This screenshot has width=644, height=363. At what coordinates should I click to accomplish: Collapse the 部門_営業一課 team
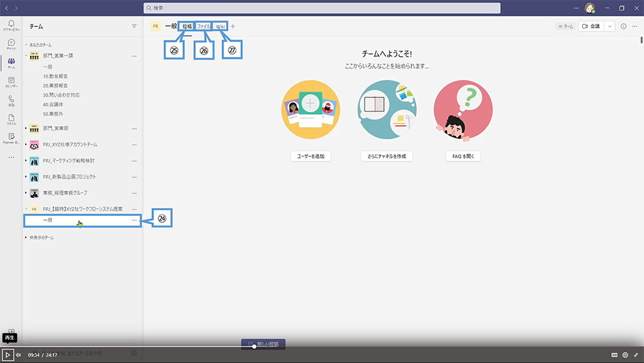tap(26, 55)
